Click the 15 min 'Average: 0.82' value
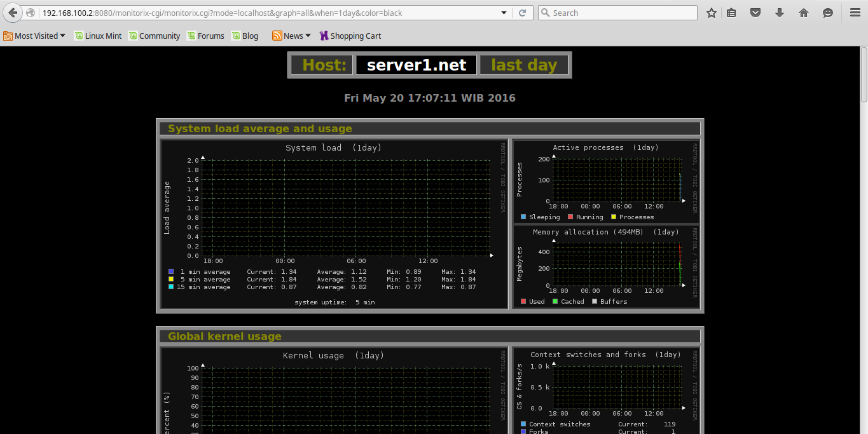 341,287
